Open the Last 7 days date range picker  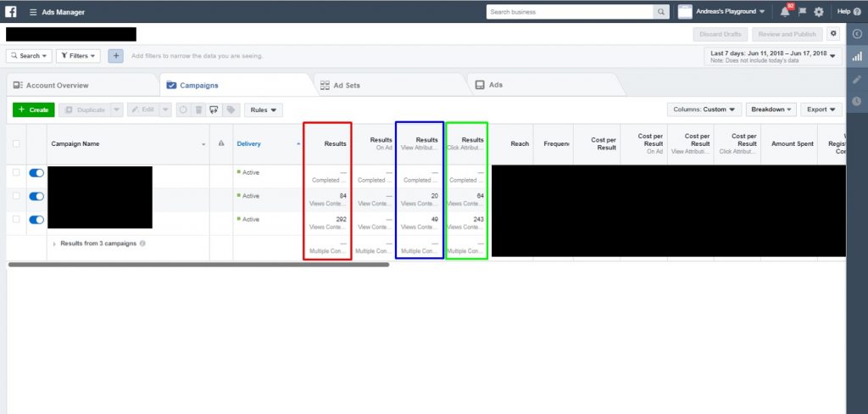tap(773, 57)
